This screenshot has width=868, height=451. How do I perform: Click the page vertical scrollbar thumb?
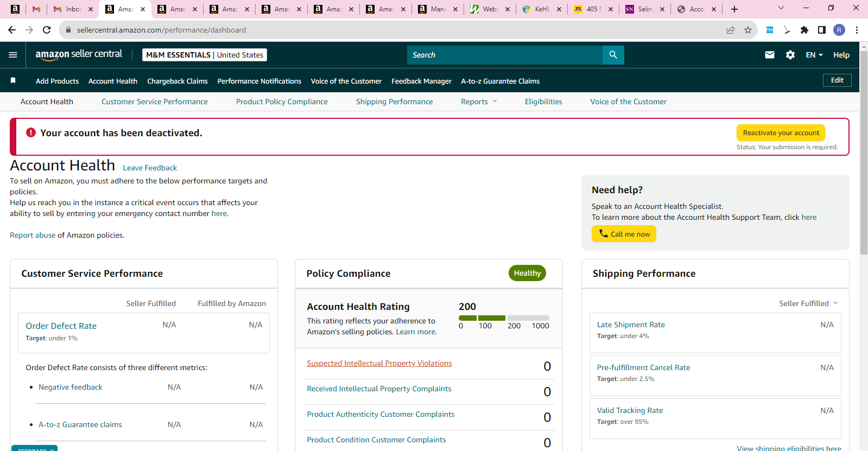coord(864,153)
